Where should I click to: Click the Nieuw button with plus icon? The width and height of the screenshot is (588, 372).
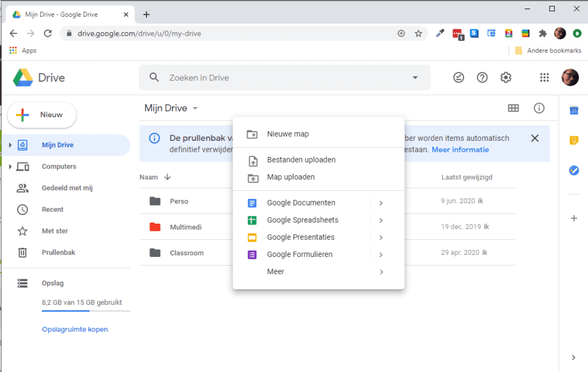[x=41, y=115]
